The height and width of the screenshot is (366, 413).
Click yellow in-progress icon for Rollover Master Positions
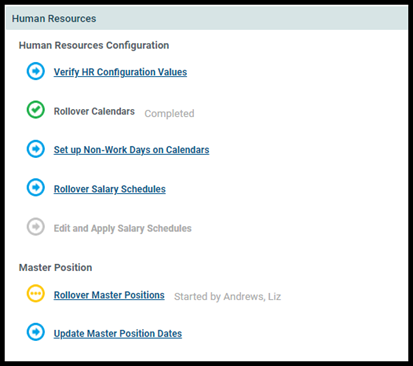[36, 294]
